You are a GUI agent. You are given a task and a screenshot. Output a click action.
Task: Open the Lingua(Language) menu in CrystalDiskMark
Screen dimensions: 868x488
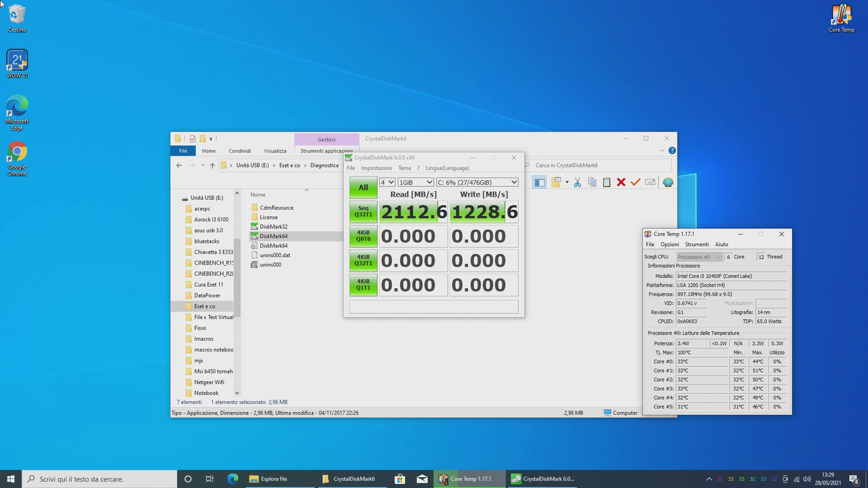click(448, 168)
